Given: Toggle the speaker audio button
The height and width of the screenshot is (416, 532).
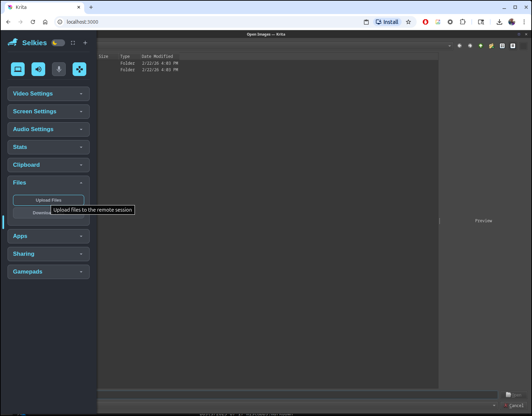Looking at the screenshot, I should pyautogui.click(x=38, y=69).
